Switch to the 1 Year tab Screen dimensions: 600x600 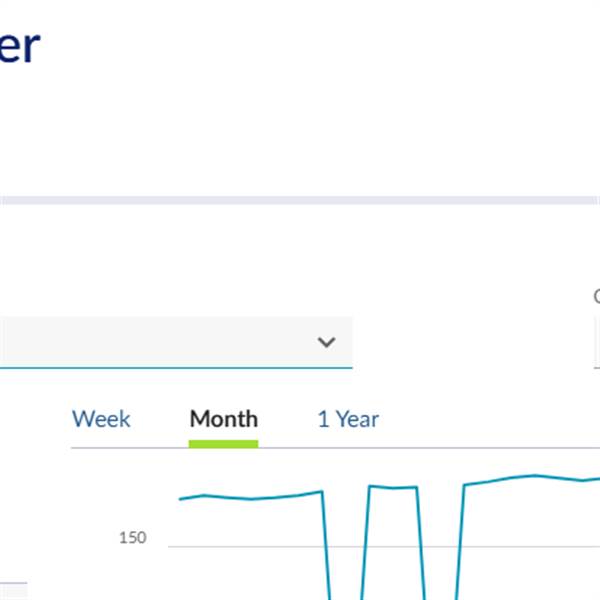(348, 419)
